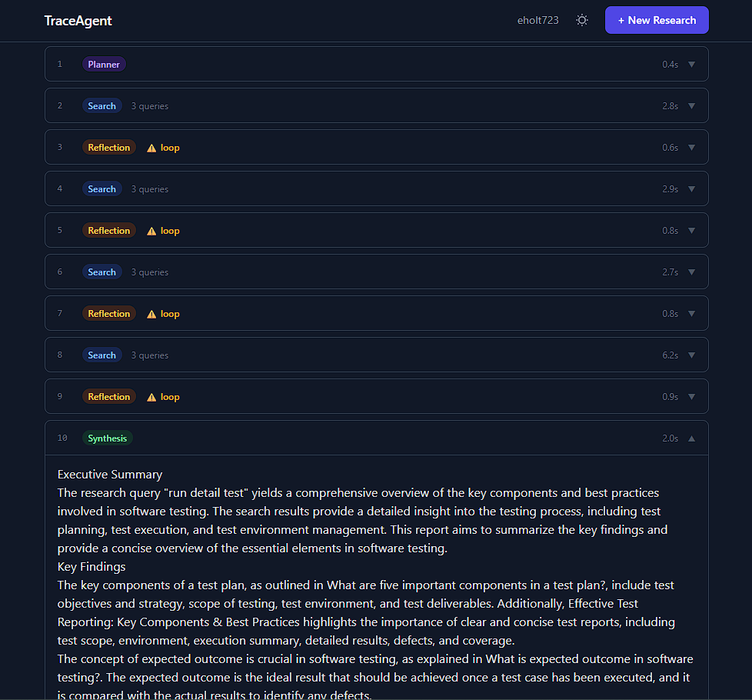Expand step 2 Search results
Viewport: 752px width, 700px height.
(692, 105)
